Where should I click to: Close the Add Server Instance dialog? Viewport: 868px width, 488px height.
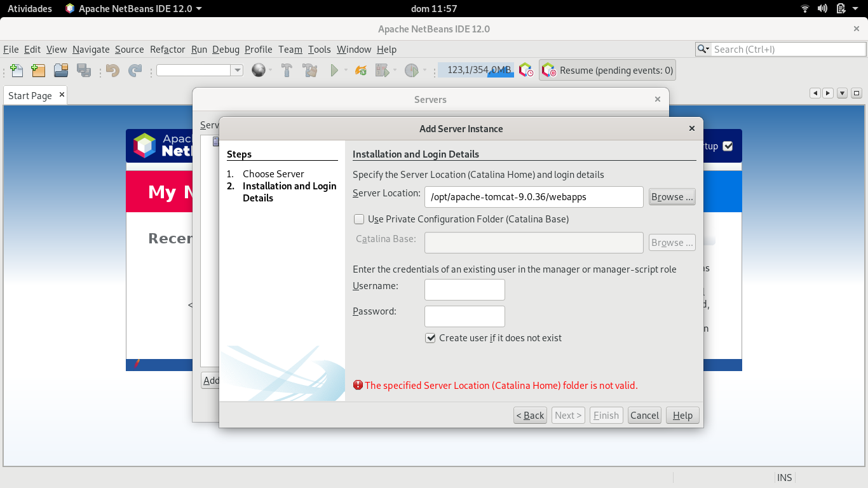click(x=692, y=128)
